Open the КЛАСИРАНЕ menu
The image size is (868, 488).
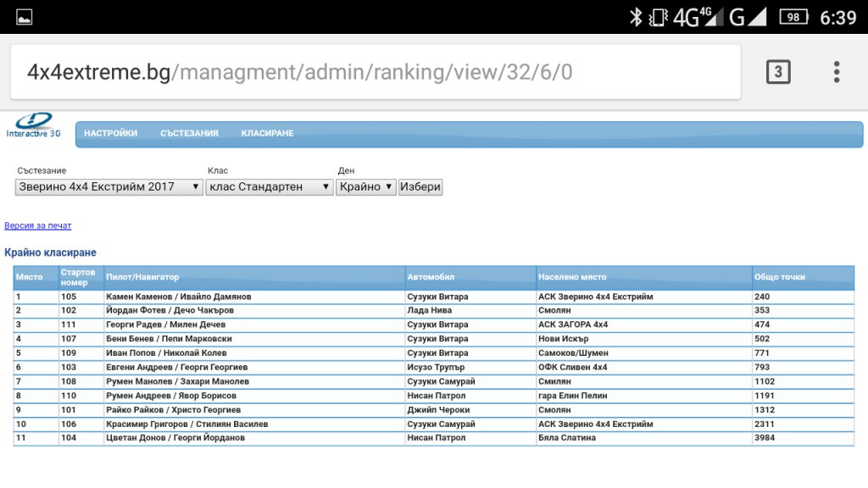coord(267,134)
